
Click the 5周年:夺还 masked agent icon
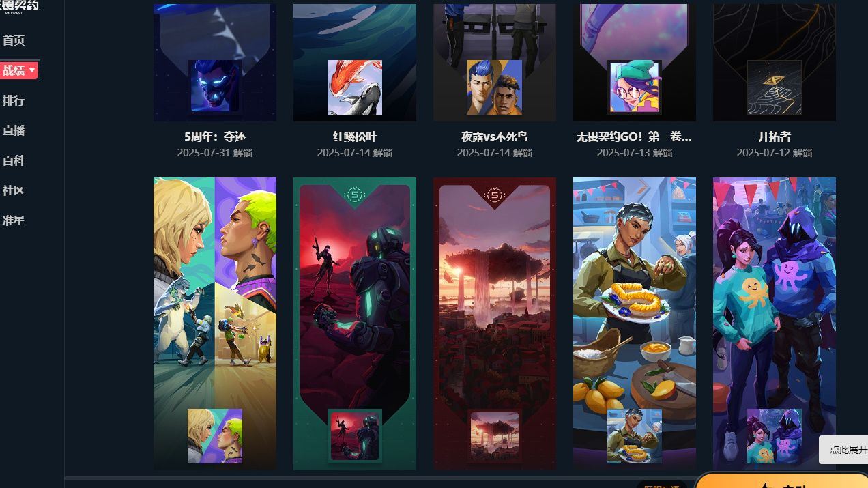pyautogui.click(x=215, y=87)
